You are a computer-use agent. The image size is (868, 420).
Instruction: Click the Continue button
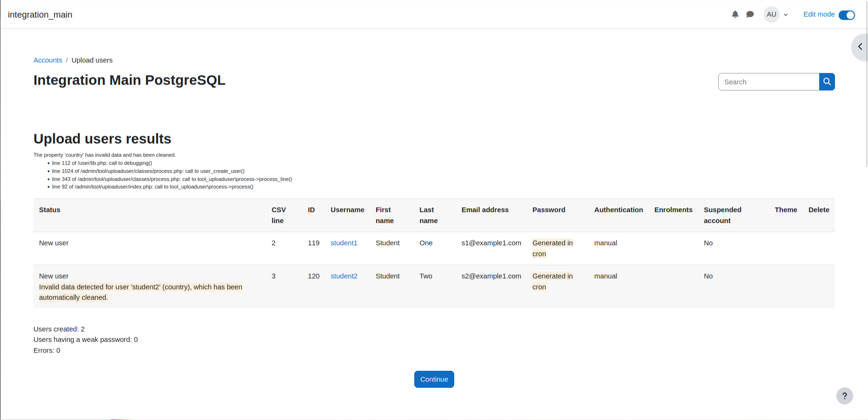click(434, 379)
